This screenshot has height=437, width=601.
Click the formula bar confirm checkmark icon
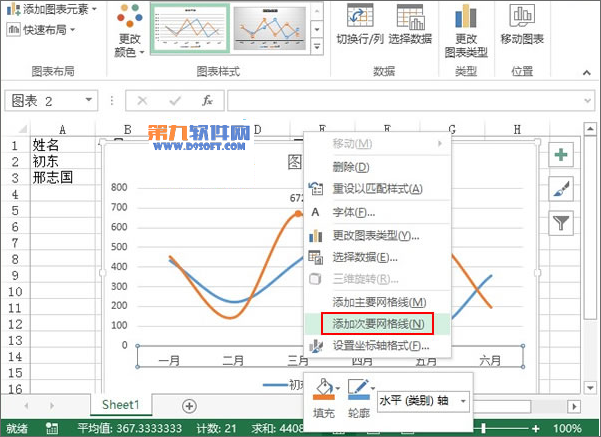(x=175, y=100)
